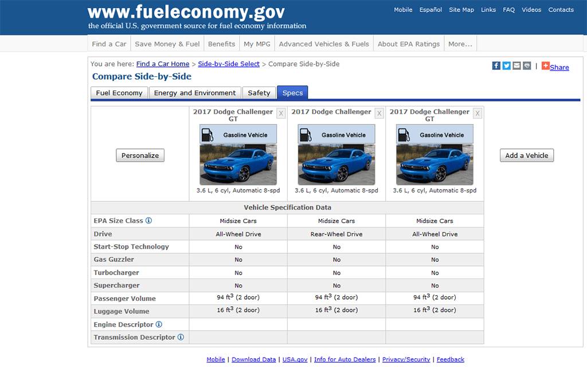587x392 pixels.
Task: Open Feedback footer link
Action: point(451,359)
